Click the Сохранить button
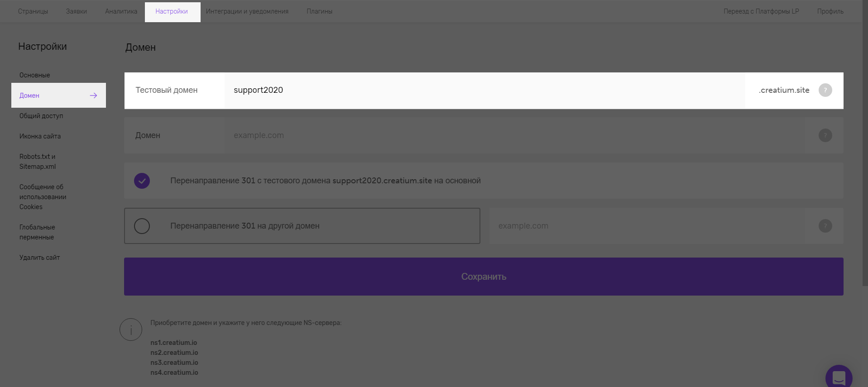The height and width of the screenshot is (387, 868). point(484,277)
